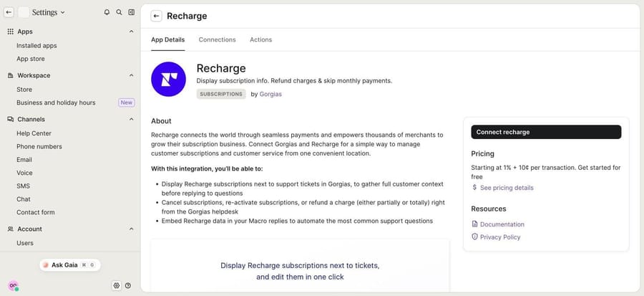Open the Privacy Policy link
This screenshot has height=296, width=644.
pyautogui.click(x=500, y=237)
